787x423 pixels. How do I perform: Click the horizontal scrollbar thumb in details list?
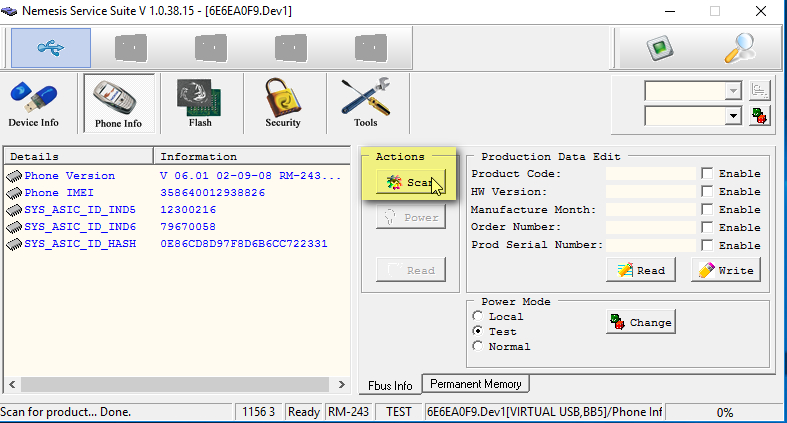175,384
